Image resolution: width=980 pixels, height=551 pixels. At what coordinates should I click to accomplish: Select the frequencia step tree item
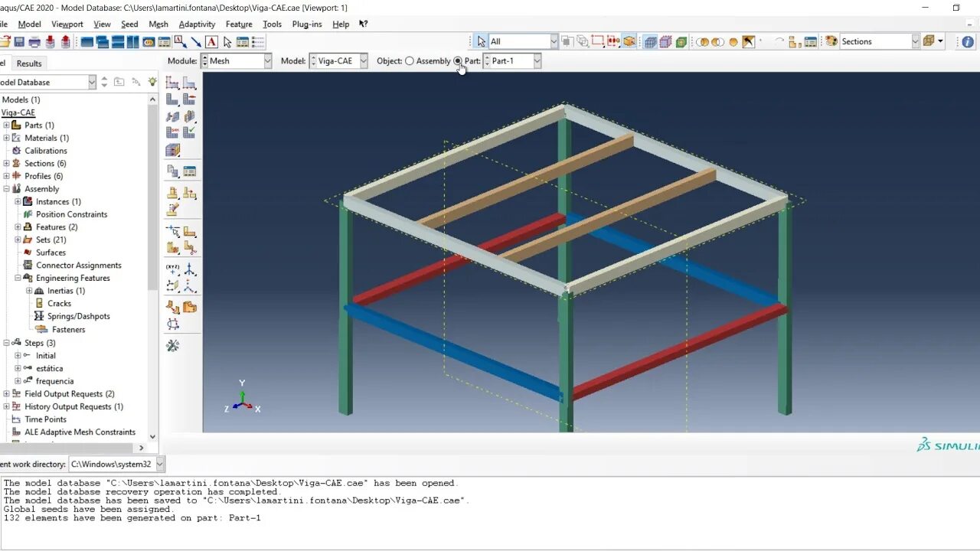pyautogui.click(x=54, y=381)
